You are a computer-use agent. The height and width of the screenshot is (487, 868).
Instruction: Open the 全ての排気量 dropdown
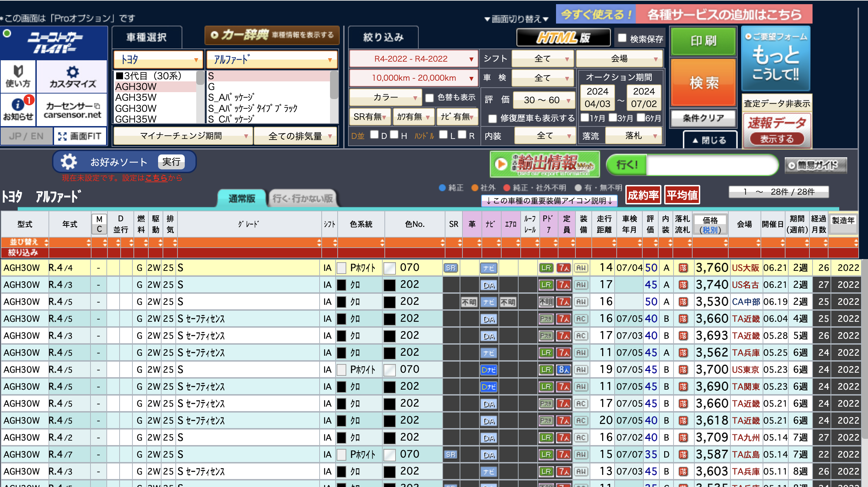296,136
